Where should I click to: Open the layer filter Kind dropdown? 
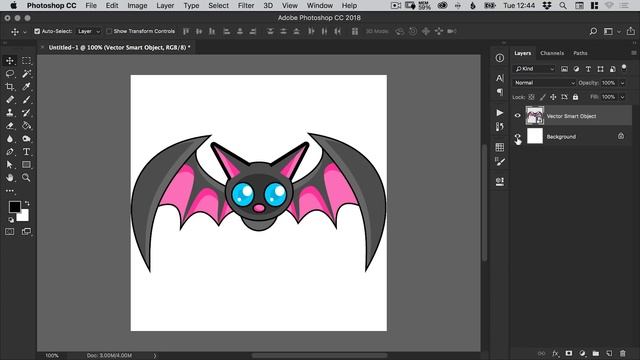tap(534, 69)
